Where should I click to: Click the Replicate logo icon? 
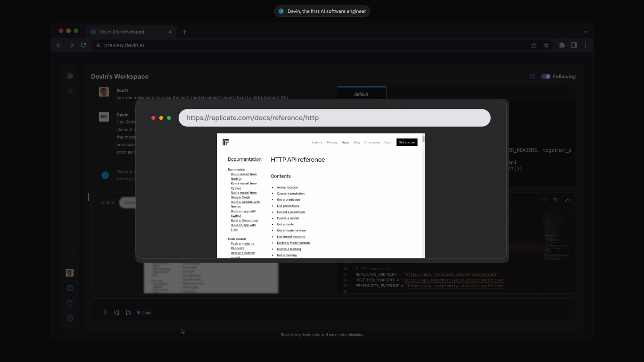point(226,142)
